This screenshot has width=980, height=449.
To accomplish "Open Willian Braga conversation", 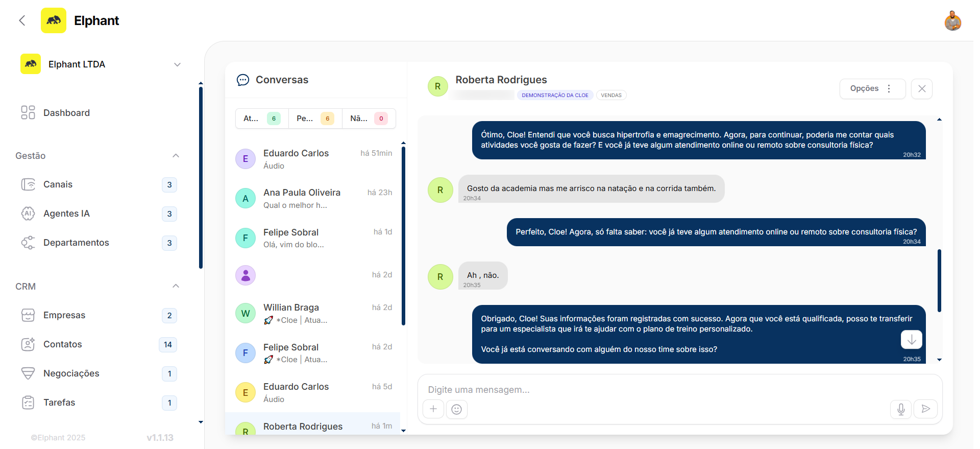I will click(313, 313).
